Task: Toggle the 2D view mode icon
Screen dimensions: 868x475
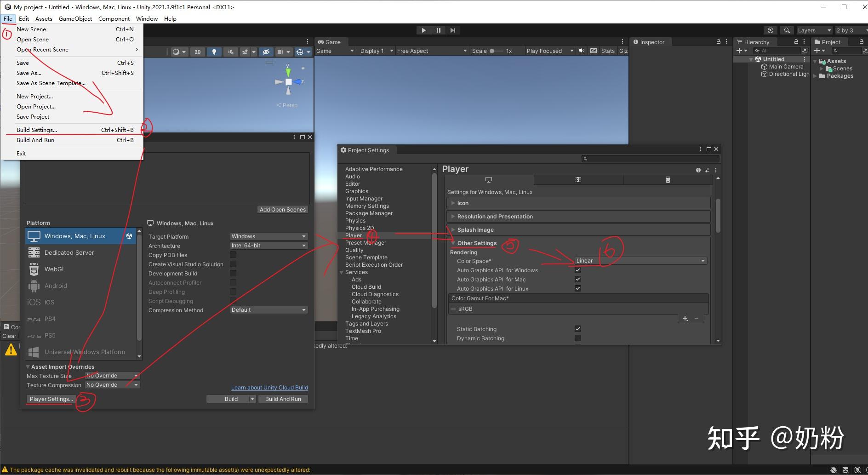Action: 198,52
